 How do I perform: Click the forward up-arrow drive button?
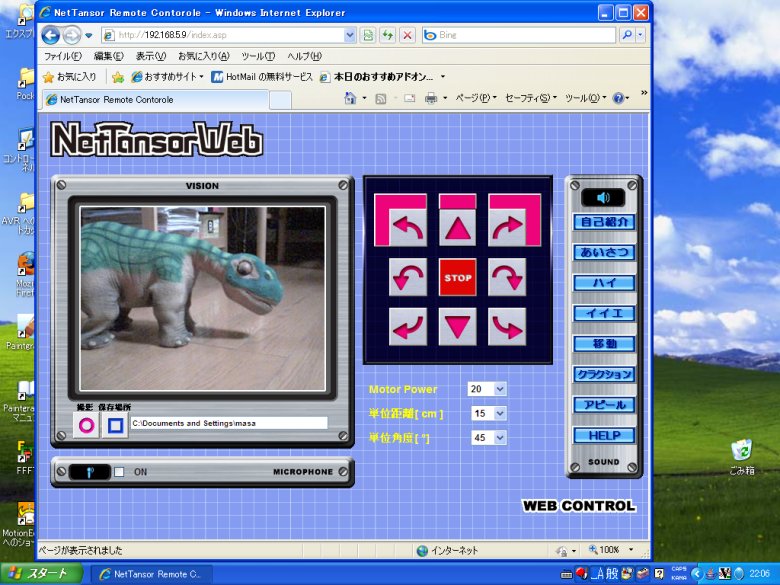pyautogui.click(x=458, y=228)
